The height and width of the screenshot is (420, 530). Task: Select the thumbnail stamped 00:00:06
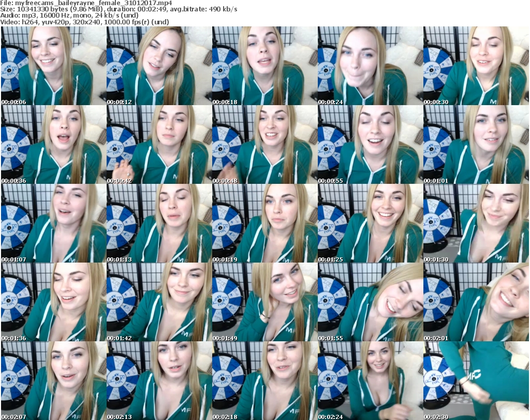click(53, 66)
